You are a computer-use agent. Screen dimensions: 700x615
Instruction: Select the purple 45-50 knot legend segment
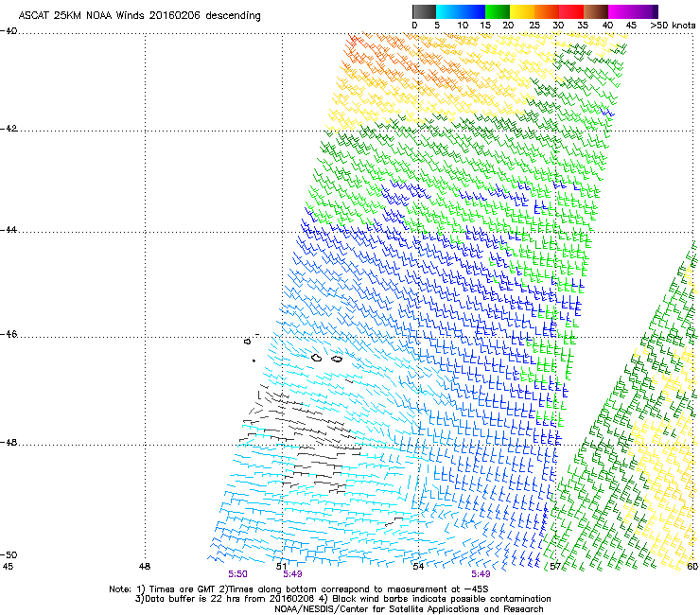point(645,11)
